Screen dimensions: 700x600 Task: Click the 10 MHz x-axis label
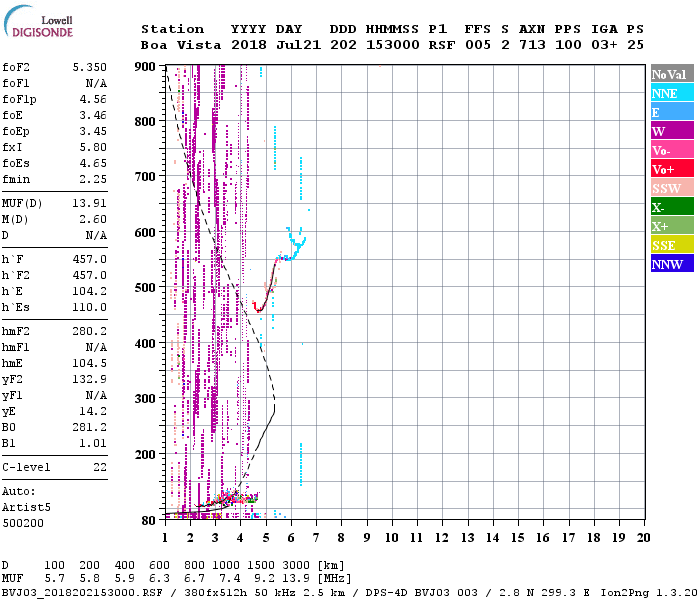click(x=392, y=538)
